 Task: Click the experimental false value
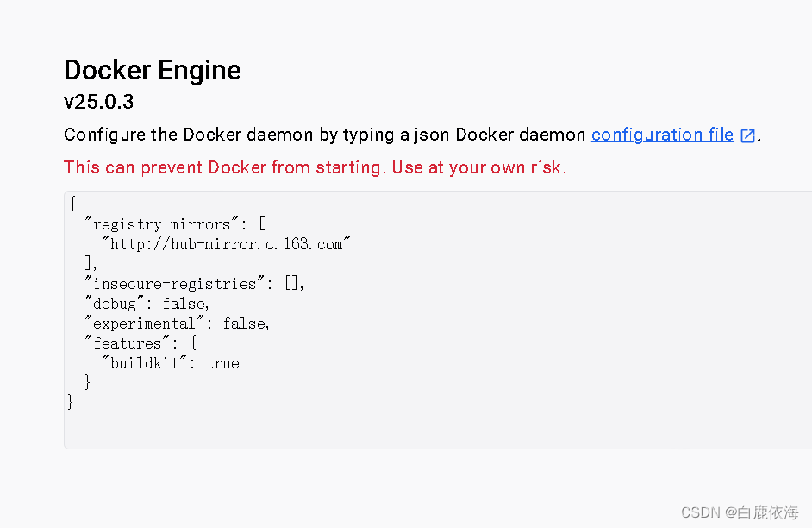pos(245,323)
